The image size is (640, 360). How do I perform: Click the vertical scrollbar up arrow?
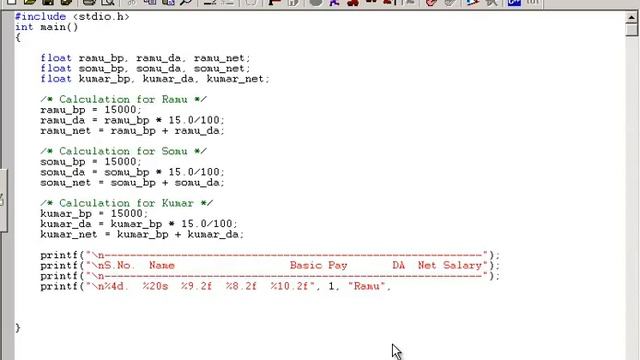coord(631,18)
